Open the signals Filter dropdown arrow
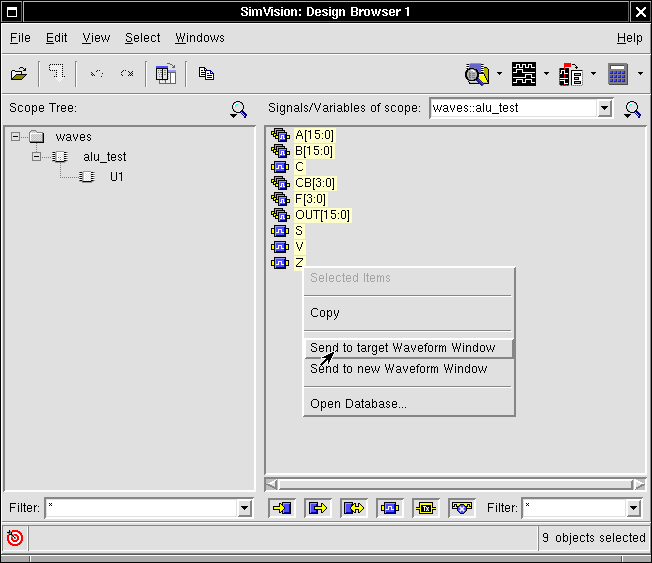 633,508
